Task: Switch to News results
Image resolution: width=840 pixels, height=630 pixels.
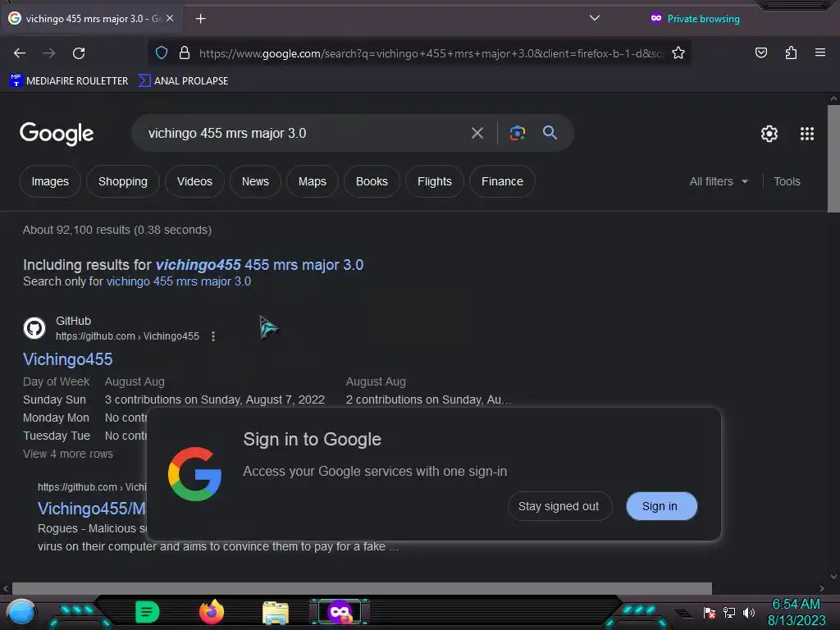Action: tap(255, 181)
